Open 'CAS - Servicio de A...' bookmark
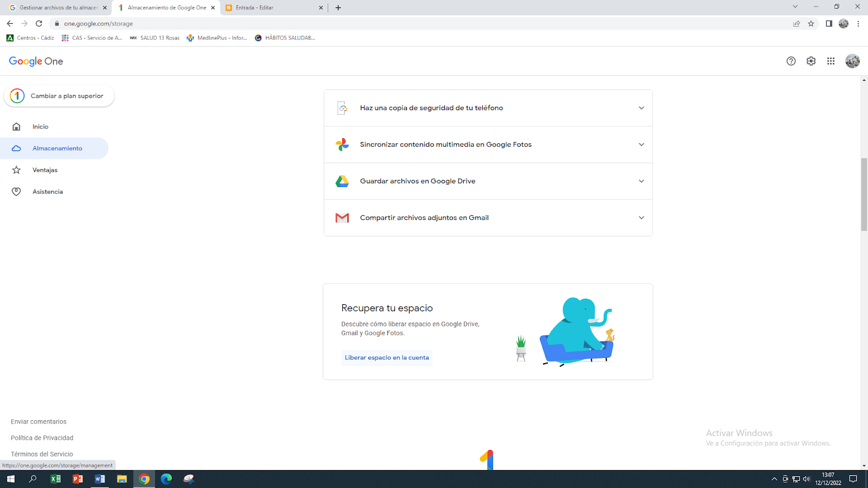This screenshot has width=868, height=488. [92, 38]
